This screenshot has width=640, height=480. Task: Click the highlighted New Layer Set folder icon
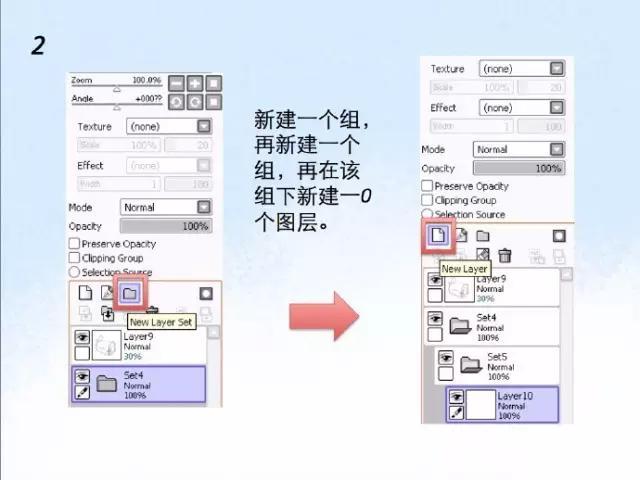(x=129, y=294)
